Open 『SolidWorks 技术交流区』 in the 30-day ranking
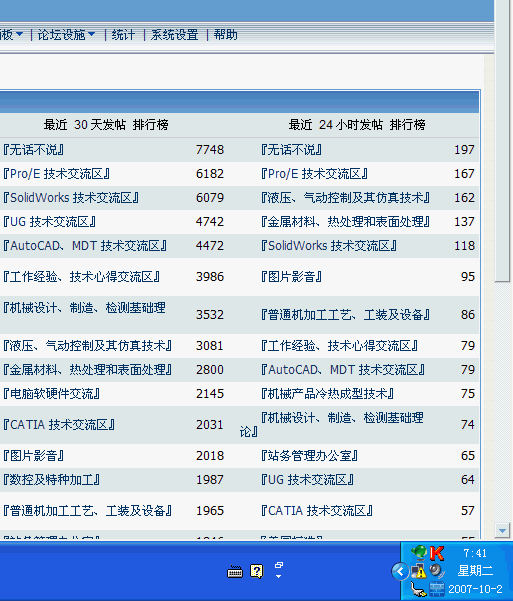Viewport: 513px width, 601px height. (71, 198)
